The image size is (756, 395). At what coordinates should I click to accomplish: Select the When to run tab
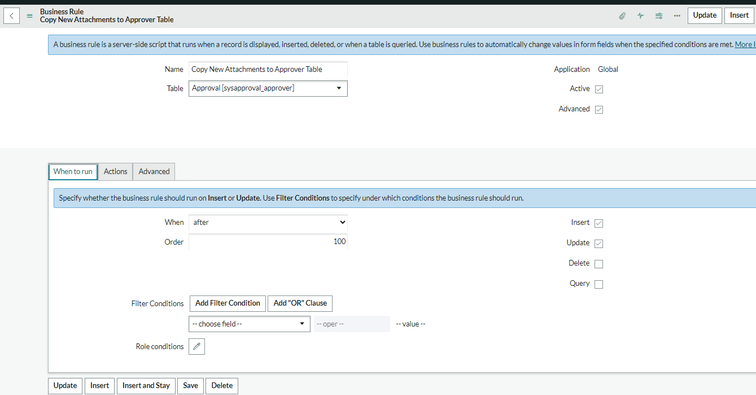[x=73, y=172]
